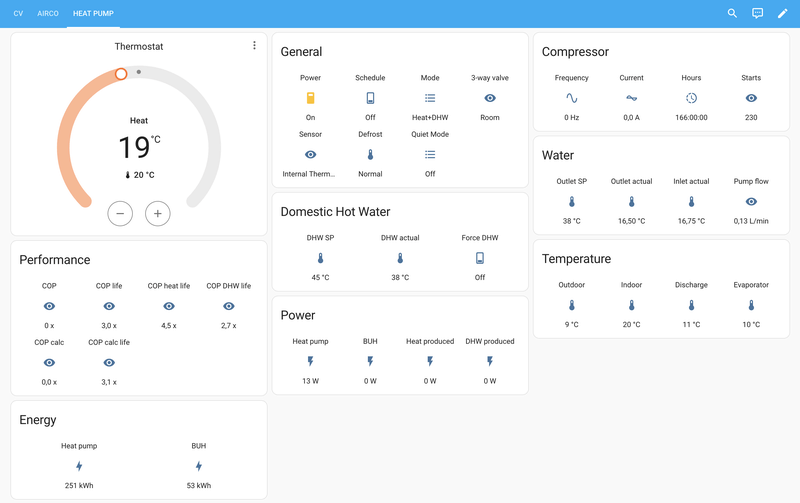The width and height of the screenshot is (800, 503).
Task: Switch to the CV tab
Action: (18, 13)
